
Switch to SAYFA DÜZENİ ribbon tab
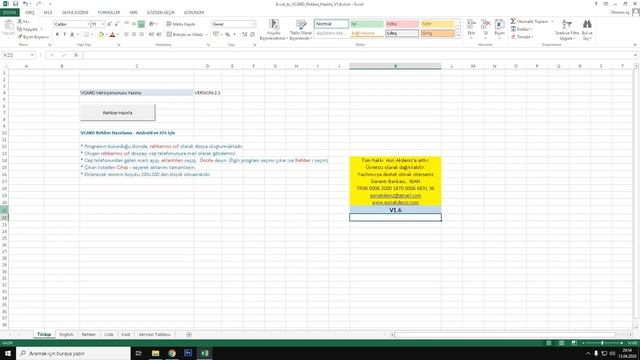75,13
